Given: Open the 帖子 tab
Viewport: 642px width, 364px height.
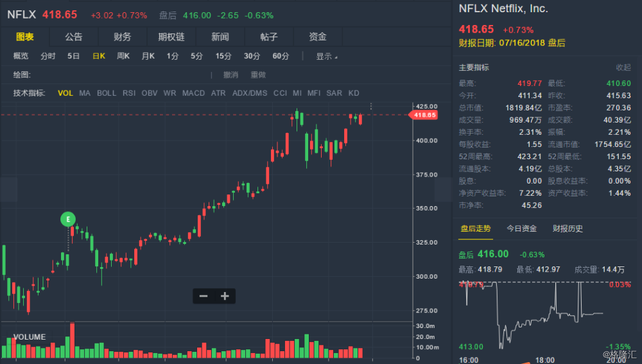Looking at the screenshot, I should click(269, 37).
